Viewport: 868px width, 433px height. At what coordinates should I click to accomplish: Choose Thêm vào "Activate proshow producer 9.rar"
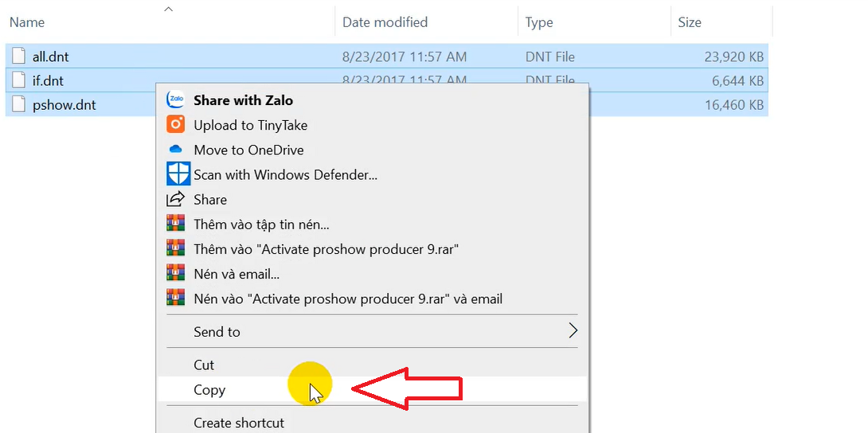point(326,249)
